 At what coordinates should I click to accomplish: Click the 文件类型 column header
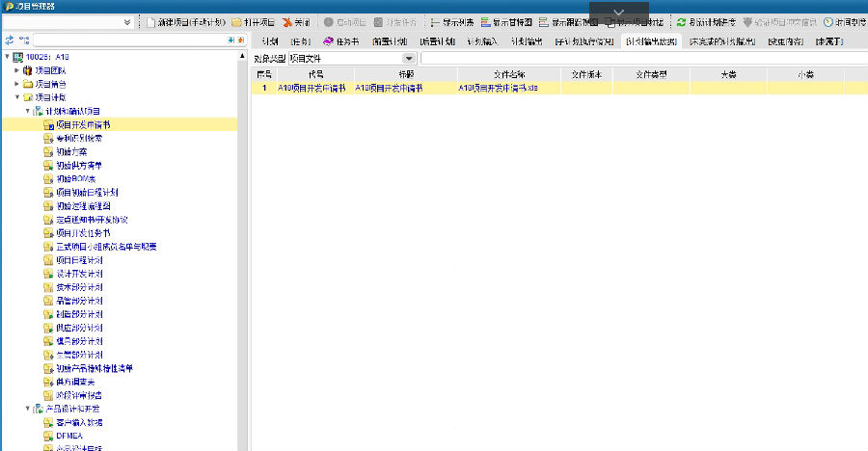pyautogui.click(x=651, y=74)
